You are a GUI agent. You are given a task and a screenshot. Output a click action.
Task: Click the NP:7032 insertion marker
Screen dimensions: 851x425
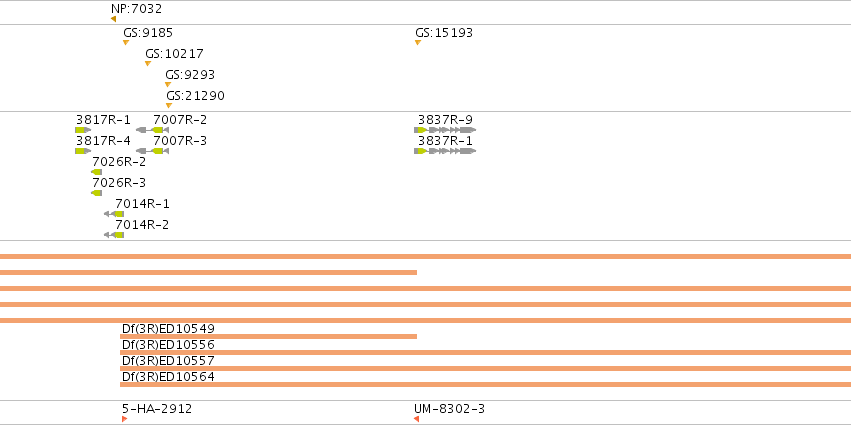coord(113,19)
